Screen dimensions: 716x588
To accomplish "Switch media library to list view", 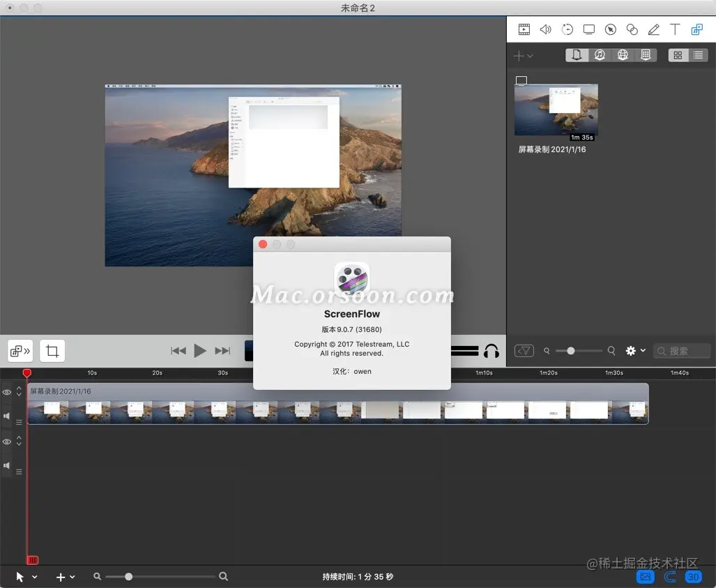I will (698, 55).
